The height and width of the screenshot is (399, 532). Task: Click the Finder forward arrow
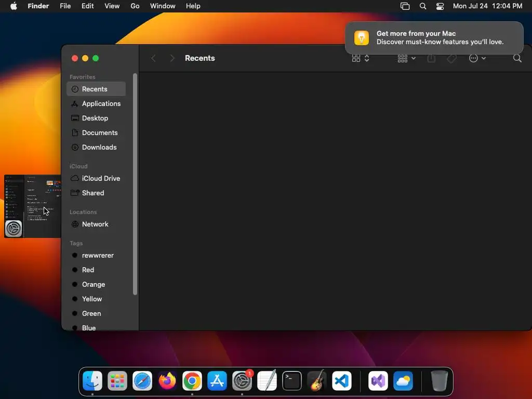coord(172,58)
